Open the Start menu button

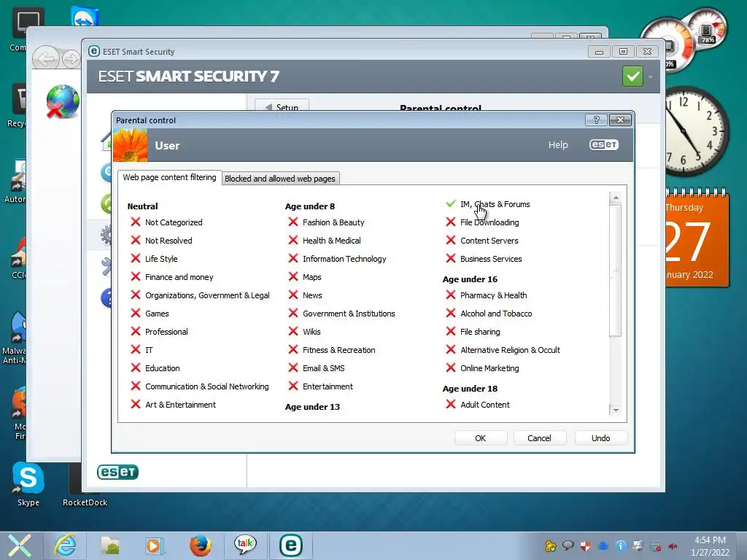[20, 545]
